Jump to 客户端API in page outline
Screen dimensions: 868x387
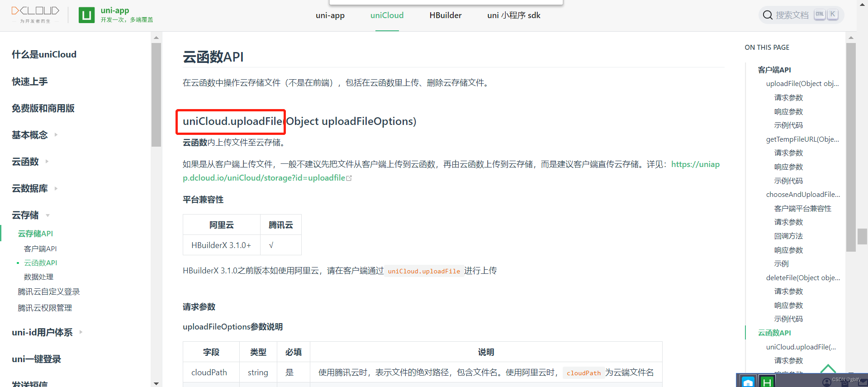(x=774, y=70)
